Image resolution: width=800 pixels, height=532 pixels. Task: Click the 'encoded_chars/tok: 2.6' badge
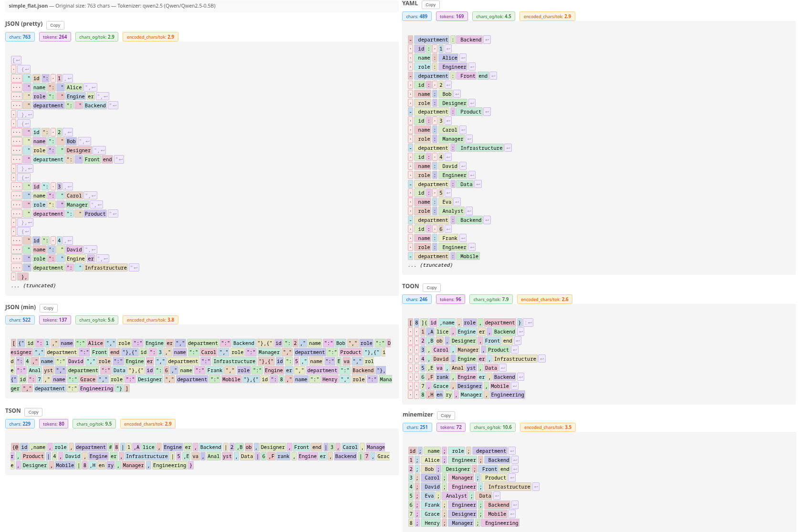[545, 299]
